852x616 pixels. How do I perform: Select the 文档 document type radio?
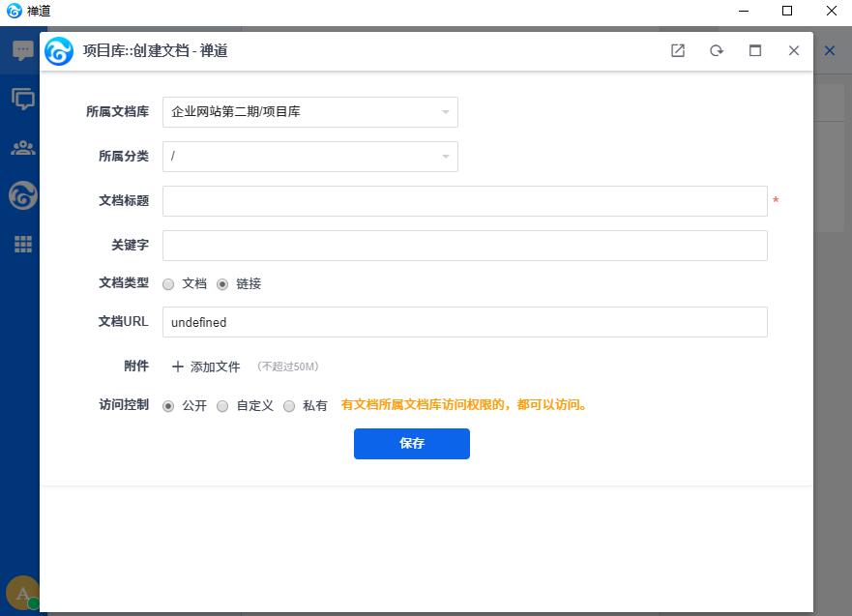(x=168, y=284)
